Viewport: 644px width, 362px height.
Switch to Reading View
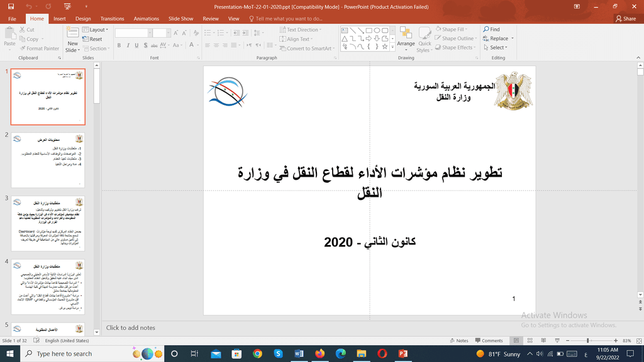543,341
